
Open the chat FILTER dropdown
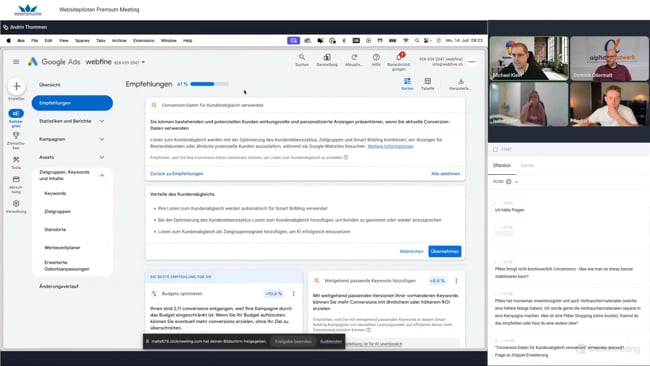coord(506,182)
